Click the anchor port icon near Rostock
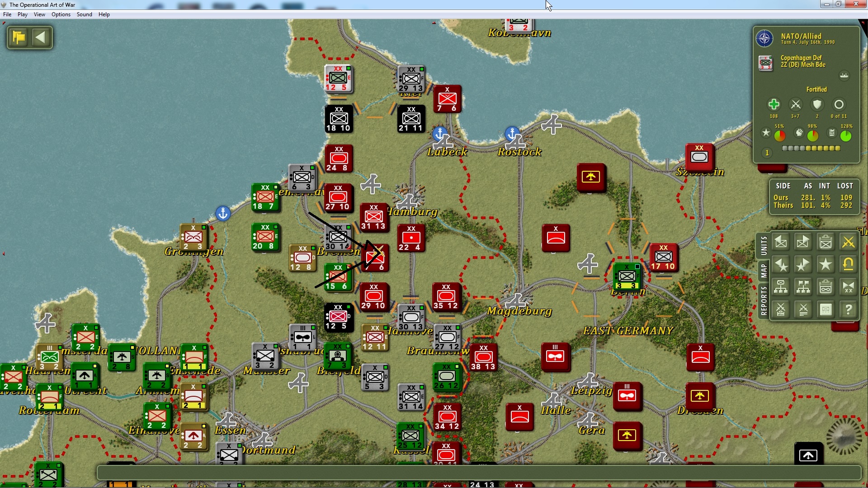Viewport: 868px width, 488px height. click(512, 134)
